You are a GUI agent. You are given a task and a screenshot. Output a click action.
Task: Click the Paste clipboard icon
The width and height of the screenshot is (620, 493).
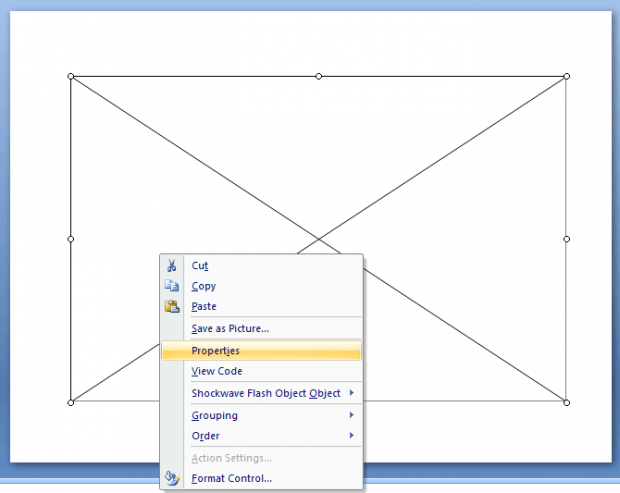[x=172, y=306]
